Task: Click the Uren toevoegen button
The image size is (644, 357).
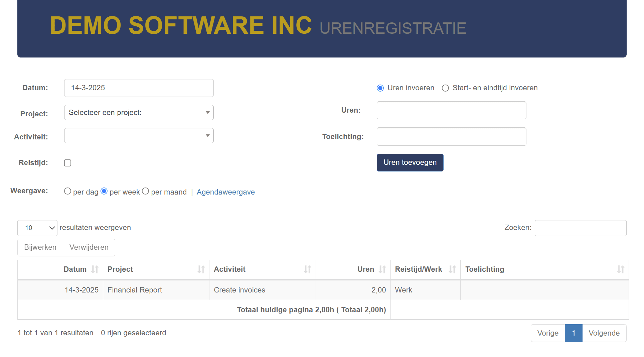Action: [x=410, y=162]
